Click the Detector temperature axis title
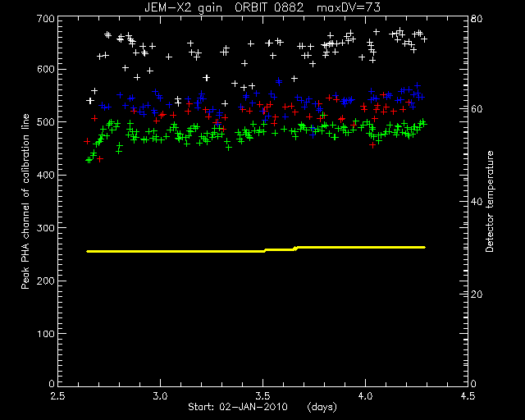The height and width of the screenshot is (420, 525). coord(490,201)
